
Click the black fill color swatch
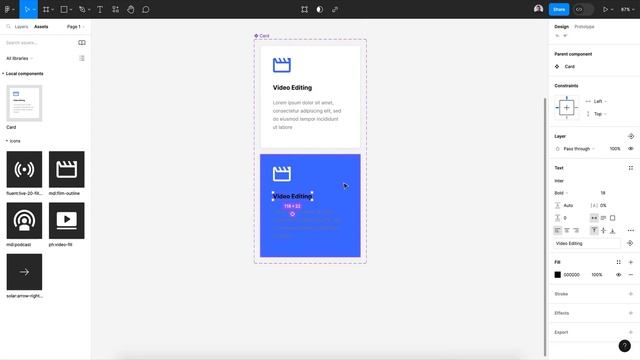pos(558,275)
